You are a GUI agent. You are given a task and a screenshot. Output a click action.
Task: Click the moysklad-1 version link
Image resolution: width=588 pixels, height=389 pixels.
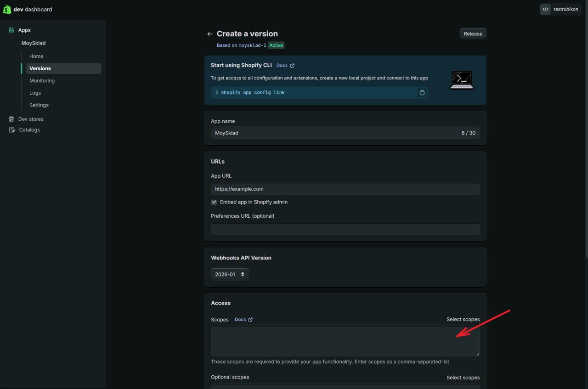tap(252, 45)
